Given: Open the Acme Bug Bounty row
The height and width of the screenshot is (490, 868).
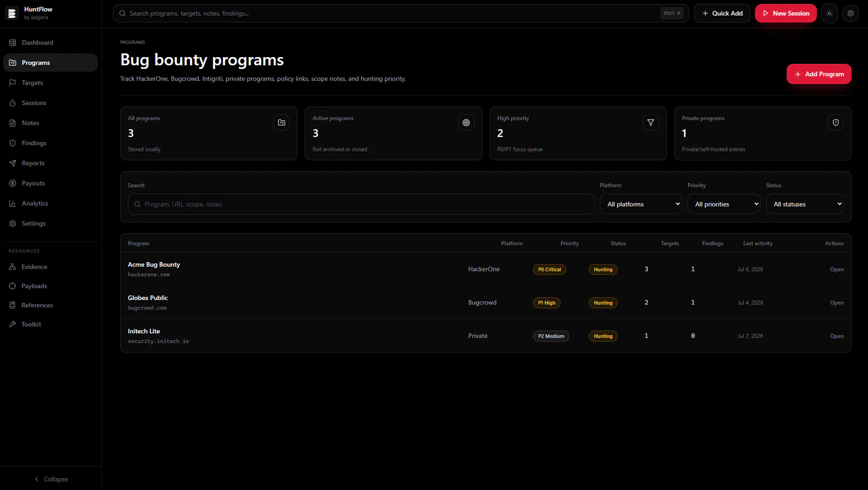Looking at the screenshot, I should pos(836,269).
